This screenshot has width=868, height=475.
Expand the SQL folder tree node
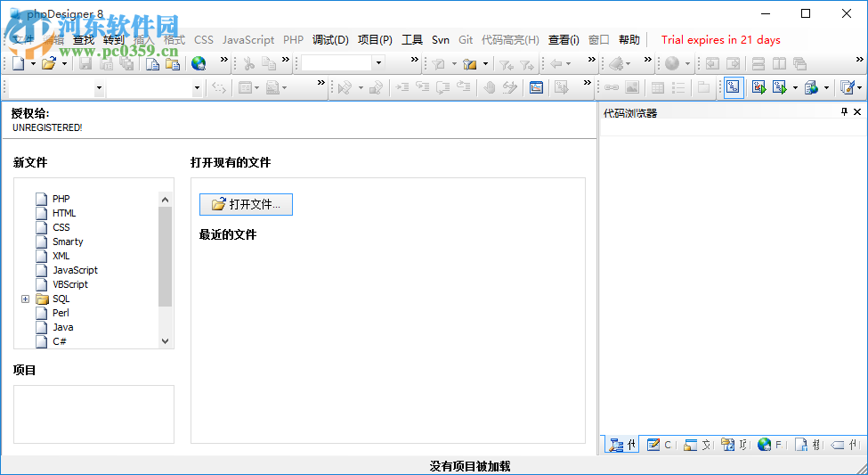point(25,299)
